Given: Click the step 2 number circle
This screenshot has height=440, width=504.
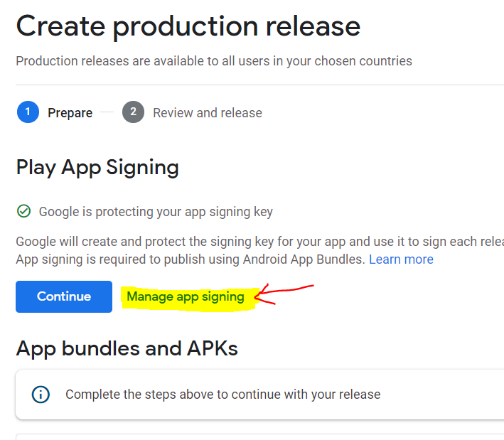Looking at the screenshot, I should [x=133, y=112].
